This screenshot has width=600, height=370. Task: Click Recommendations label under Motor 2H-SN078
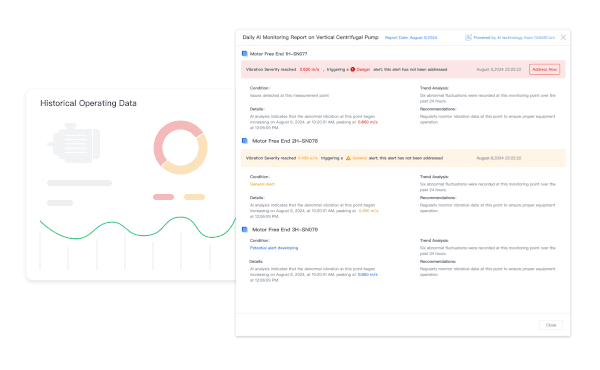click(x=438, y=198)
